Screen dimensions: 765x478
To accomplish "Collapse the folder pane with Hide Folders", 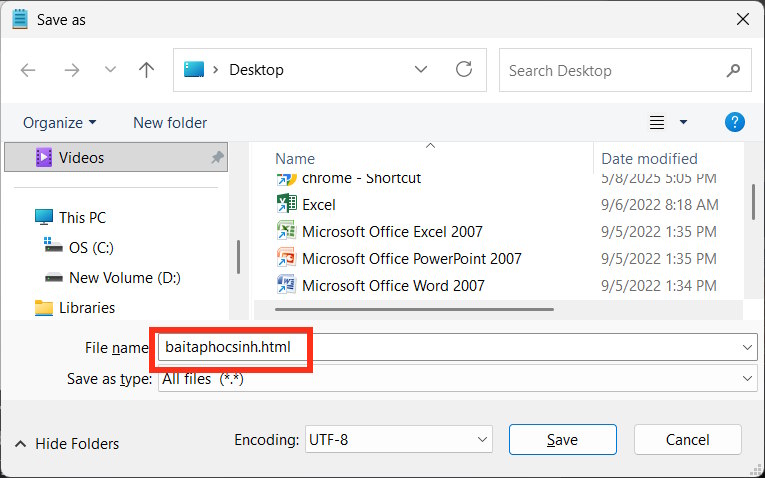I will click(x=67, y=443).
